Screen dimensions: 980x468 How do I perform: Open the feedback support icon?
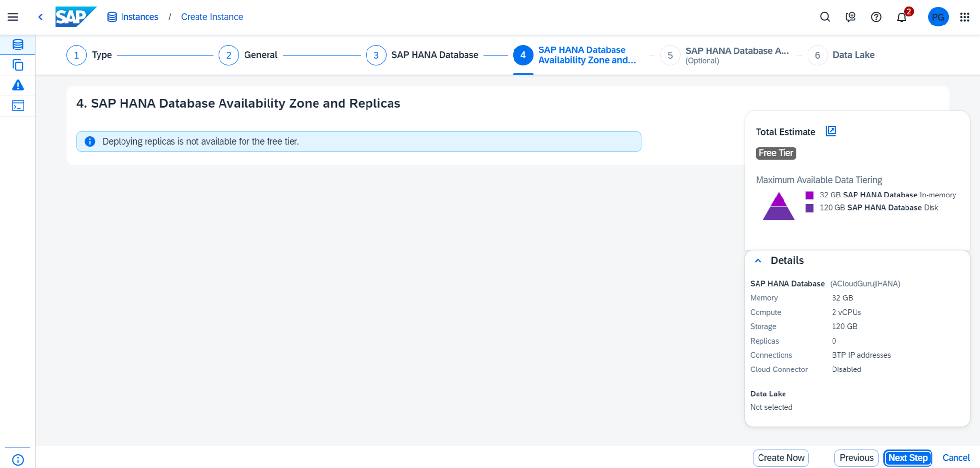tap(850, 17)
